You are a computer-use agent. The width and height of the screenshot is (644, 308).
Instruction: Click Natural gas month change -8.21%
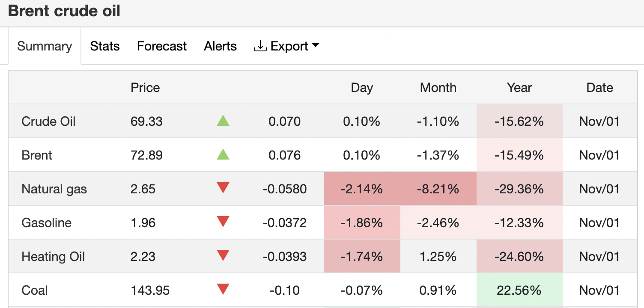click(438, 189)
